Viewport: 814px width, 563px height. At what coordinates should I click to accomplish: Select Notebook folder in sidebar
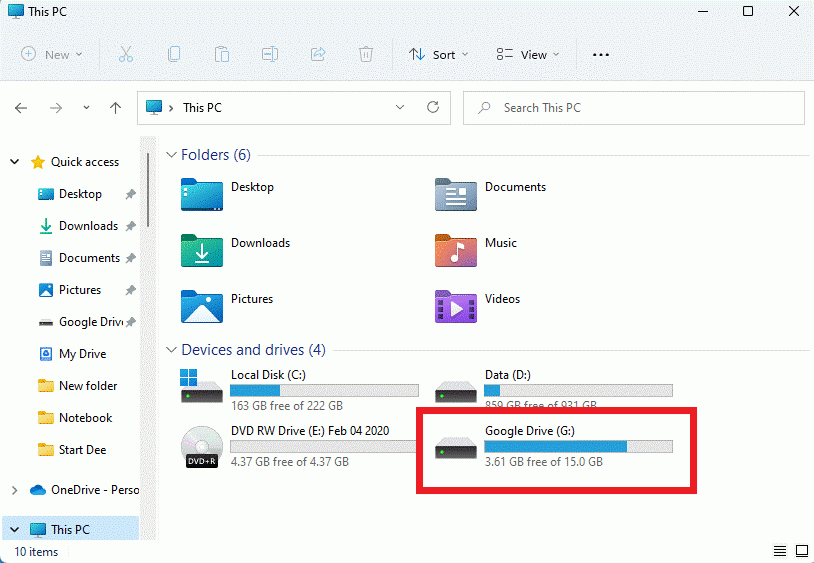pyautogui.click(x=85, y=418)
